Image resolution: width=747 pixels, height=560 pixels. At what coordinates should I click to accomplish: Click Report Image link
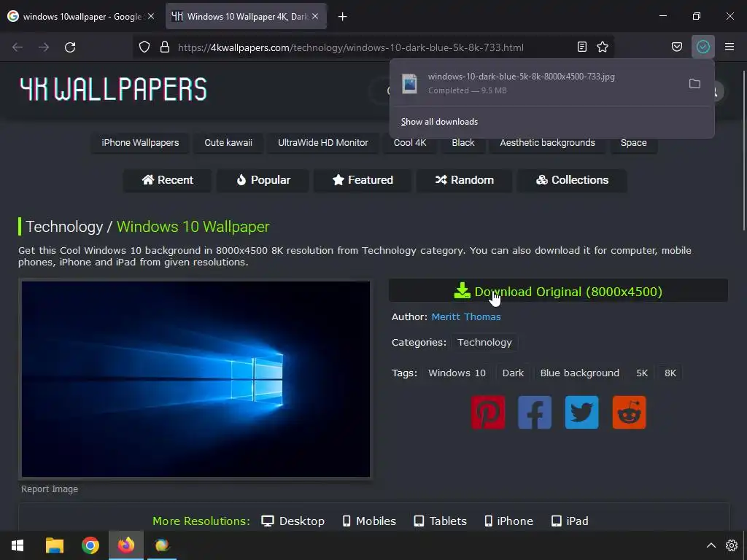(x=50, y=489)
